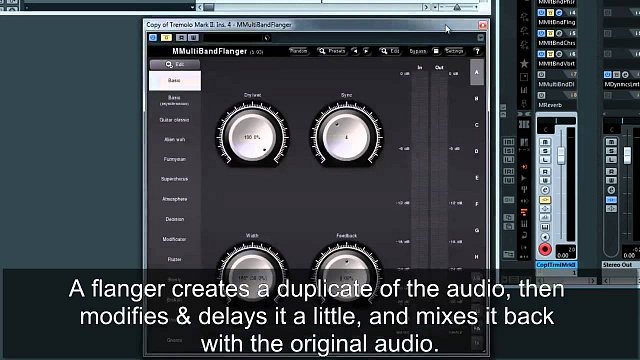The image size is (640, 360).
Task: Select A/B slot H
Action: coord(477,257)
